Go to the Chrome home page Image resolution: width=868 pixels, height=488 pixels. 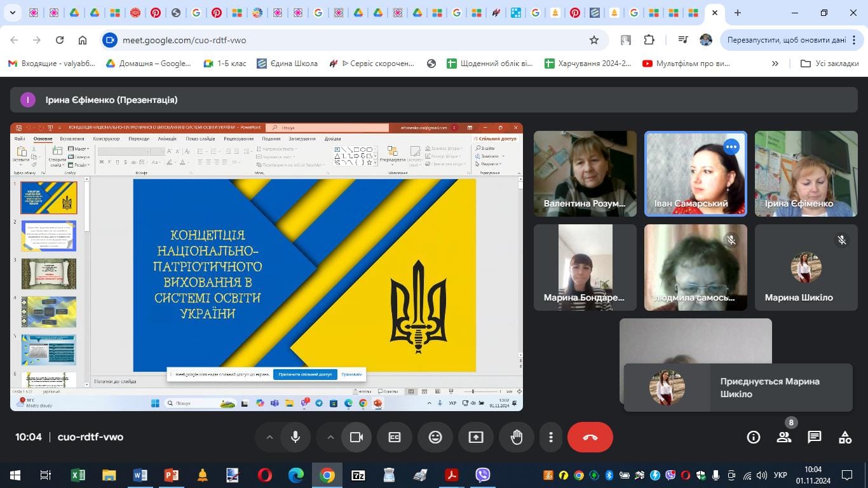[83, 40]
